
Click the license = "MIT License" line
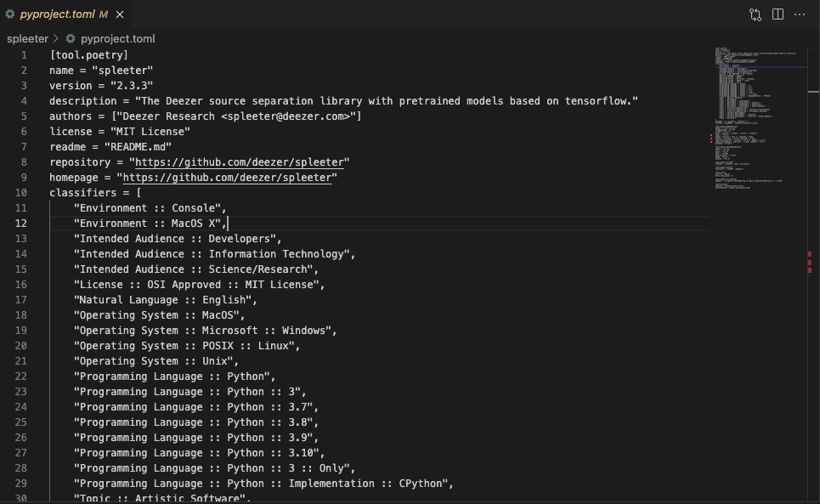pos(119,131)
